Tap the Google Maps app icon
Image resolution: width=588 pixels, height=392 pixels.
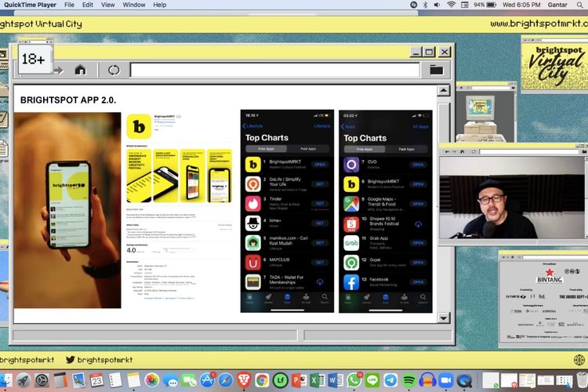351,204
